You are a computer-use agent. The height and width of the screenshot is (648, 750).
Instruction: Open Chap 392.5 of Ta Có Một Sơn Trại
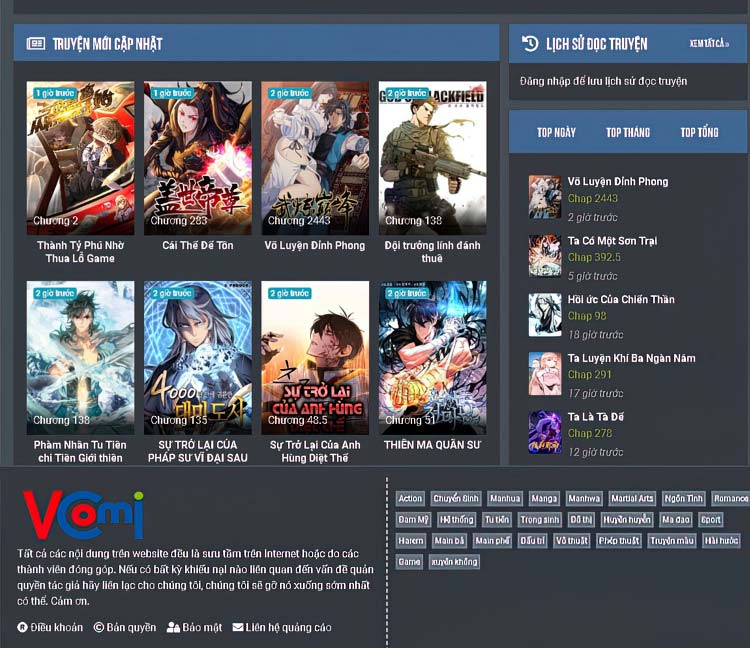(594, 257)
